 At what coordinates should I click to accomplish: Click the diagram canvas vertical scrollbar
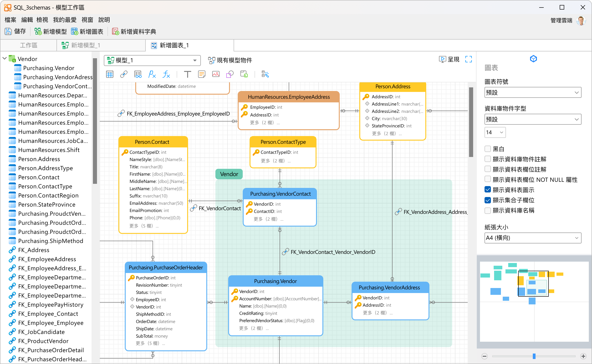[x=471, y=122]
